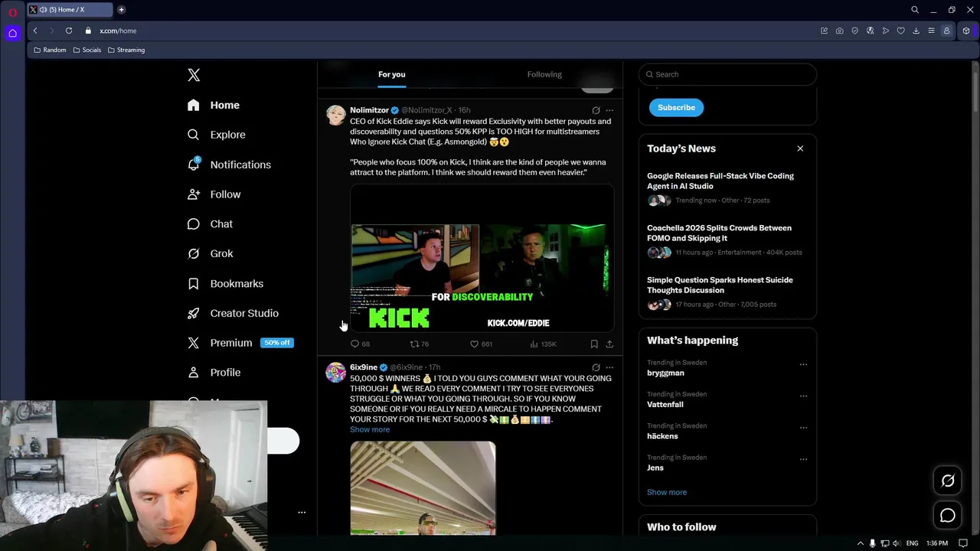Reply to the Nolimitzor post
This screenshot has width=980, height=551.
pos(360,344)
